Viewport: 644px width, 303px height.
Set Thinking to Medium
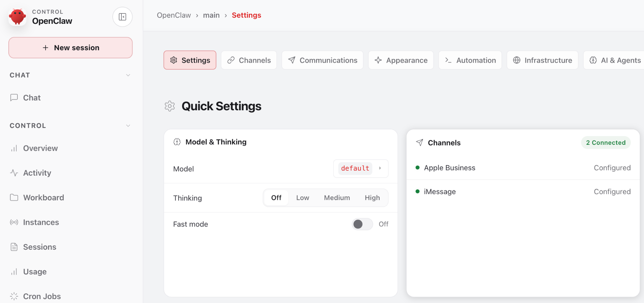(x=337, y=198)
